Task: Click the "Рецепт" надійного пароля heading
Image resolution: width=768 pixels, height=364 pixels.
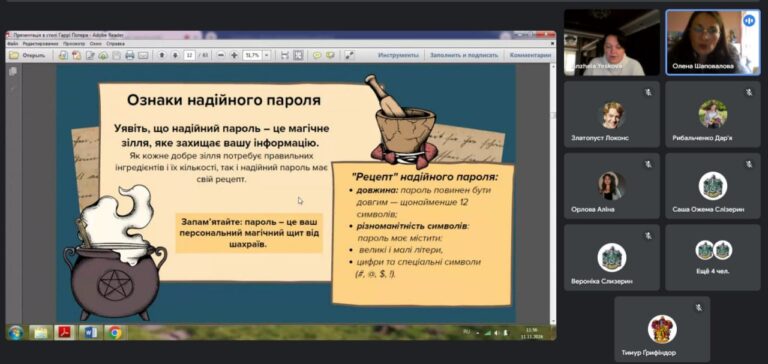Action: click(x=424, y=176)
